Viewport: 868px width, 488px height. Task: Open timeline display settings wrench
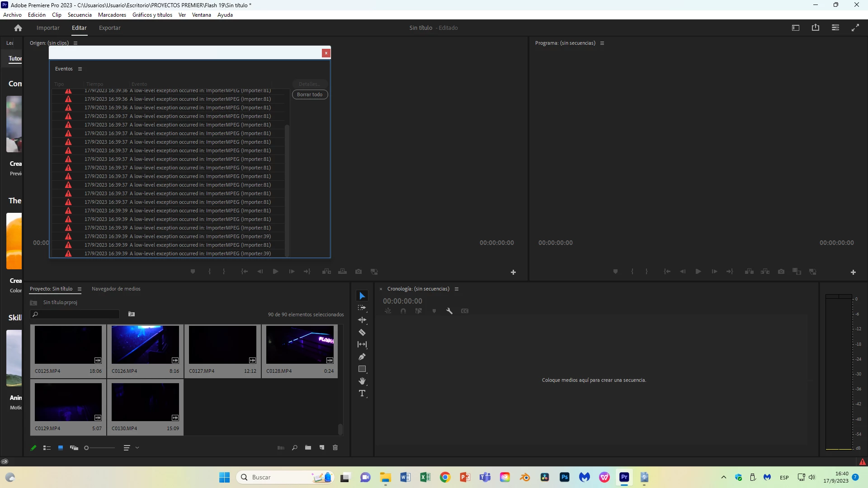tap(449, 311)
